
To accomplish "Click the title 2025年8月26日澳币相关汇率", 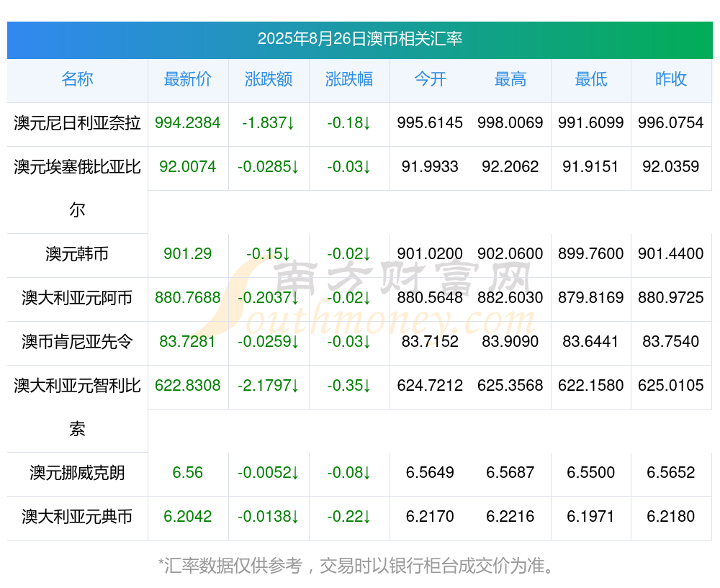I will click(359, 39).
